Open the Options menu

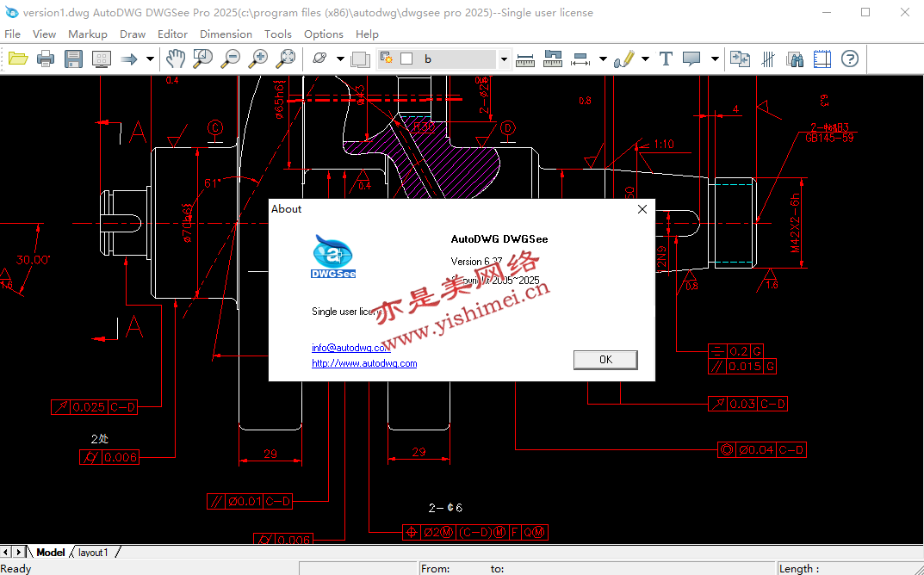(324, 34)
